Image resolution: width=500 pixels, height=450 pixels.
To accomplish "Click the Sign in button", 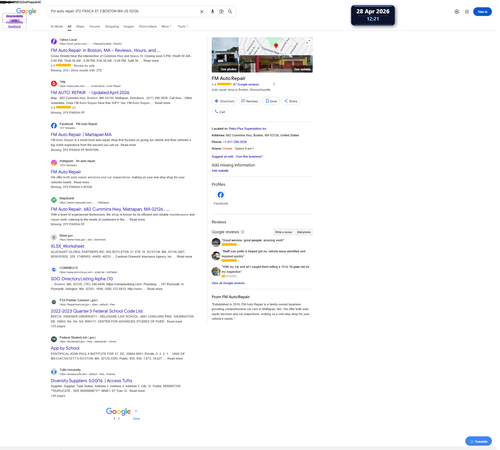I will pos(482,12).
